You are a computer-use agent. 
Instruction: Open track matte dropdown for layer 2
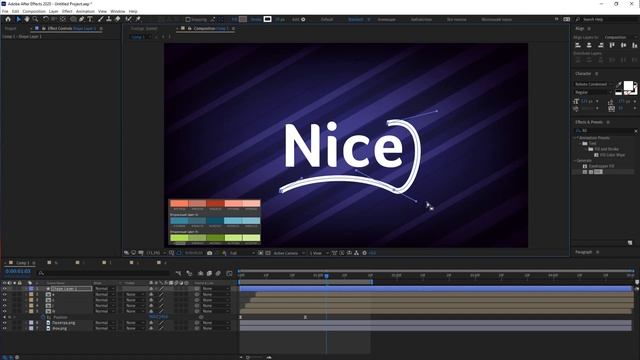[x=134, y=294]
